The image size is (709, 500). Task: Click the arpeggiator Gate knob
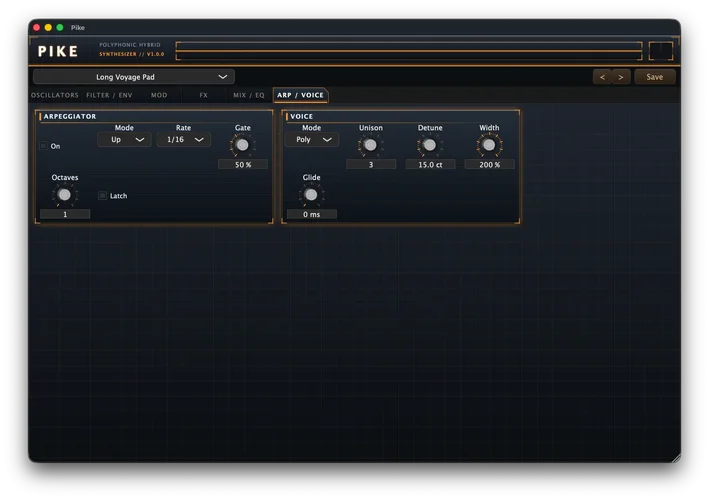click(x=243, y=145)
